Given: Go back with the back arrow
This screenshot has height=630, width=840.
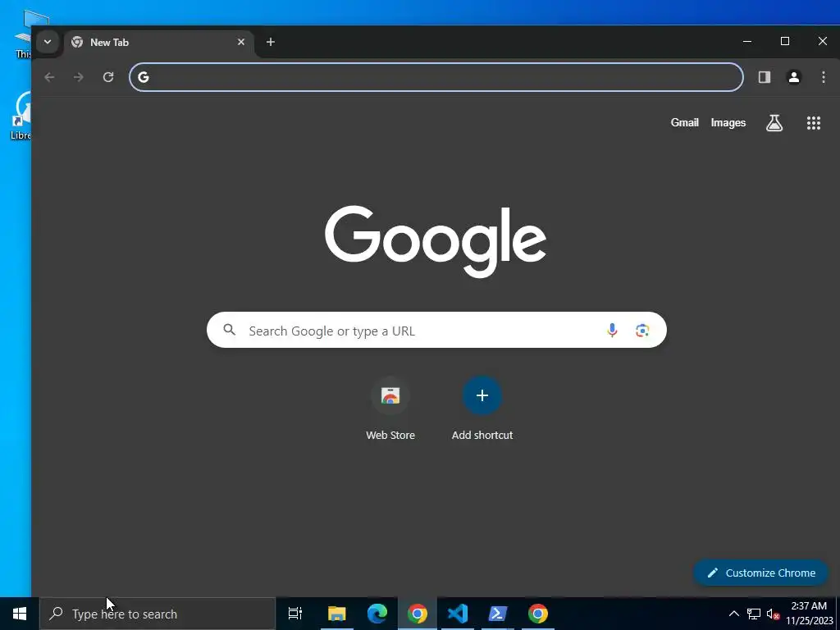Looking at the screenshot, I should [49, 77].
